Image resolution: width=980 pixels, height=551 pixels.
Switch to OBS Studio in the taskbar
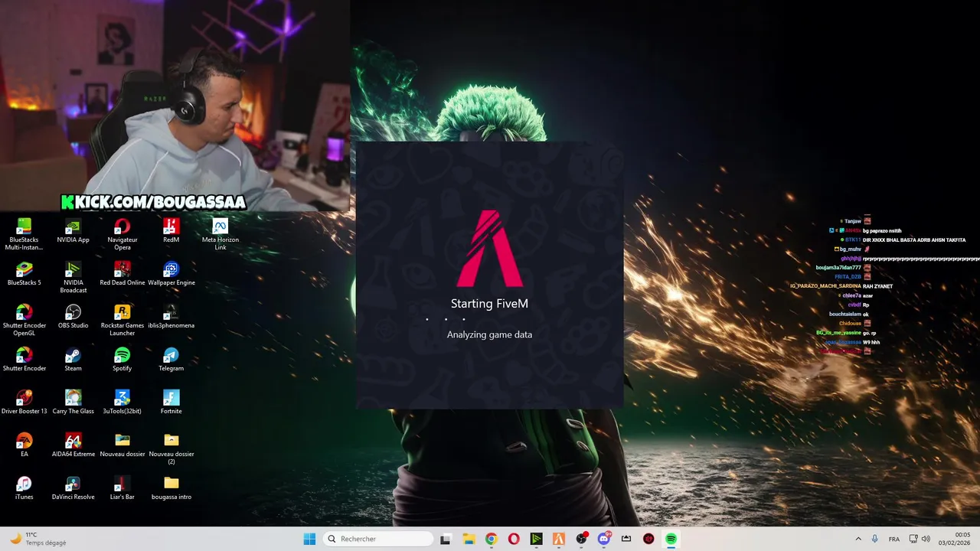click(581, 539)
